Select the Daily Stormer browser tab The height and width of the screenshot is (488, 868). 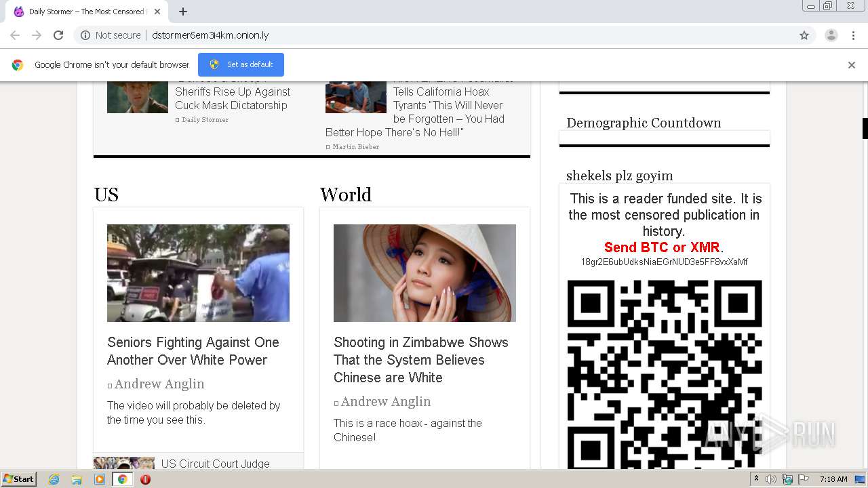85,12
